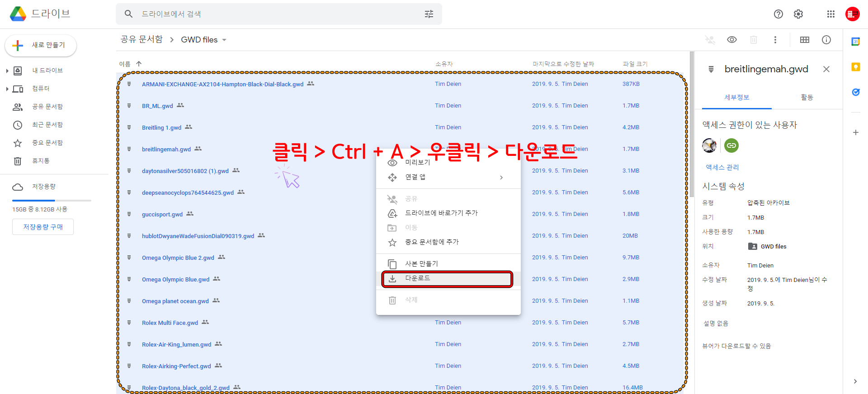Expand 연결 앱 submenu

448,177
